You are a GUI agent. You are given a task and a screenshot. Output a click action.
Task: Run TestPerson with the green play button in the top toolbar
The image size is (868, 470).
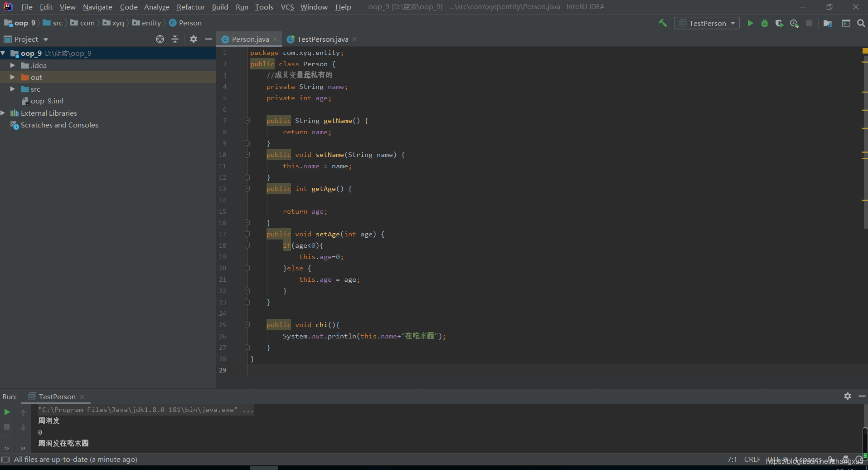click(x=750, y=23)
